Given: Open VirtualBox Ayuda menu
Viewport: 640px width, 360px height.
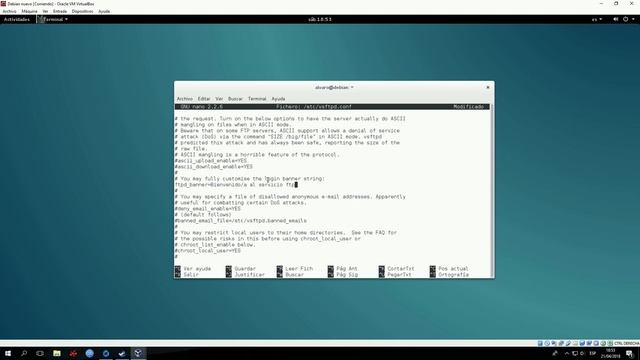Looking at the screenshot, I should coord(104,11).
